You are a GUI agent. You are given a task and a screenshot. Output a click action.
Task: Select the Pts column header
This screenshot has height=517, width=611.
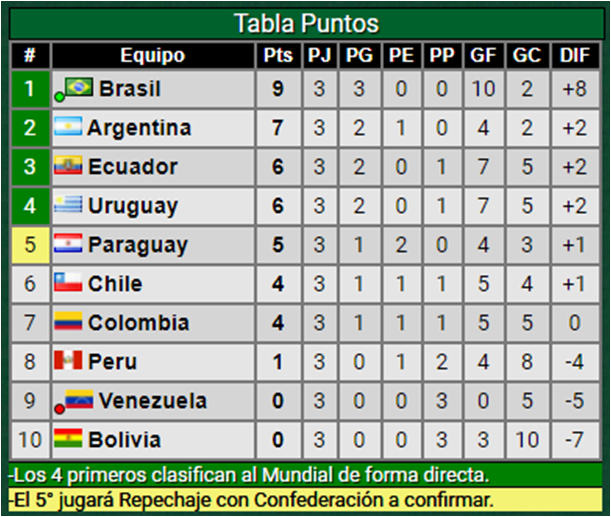click(x=278, y=55)
